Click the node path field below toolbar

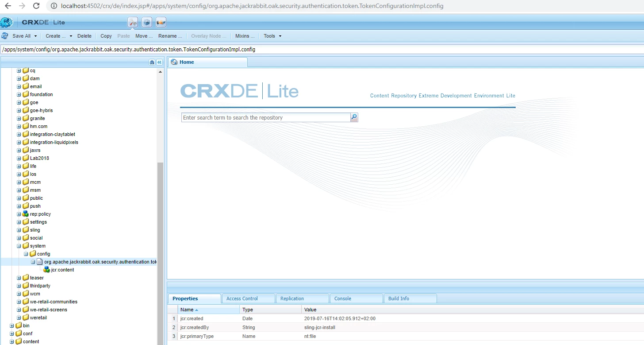[x=322, y=49]
